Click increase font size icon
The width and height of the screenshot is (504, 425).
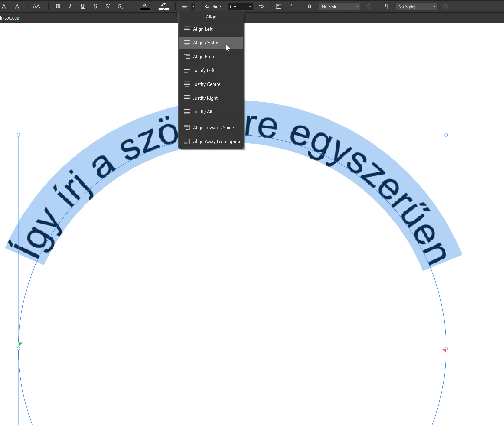(x=5, y=6)
